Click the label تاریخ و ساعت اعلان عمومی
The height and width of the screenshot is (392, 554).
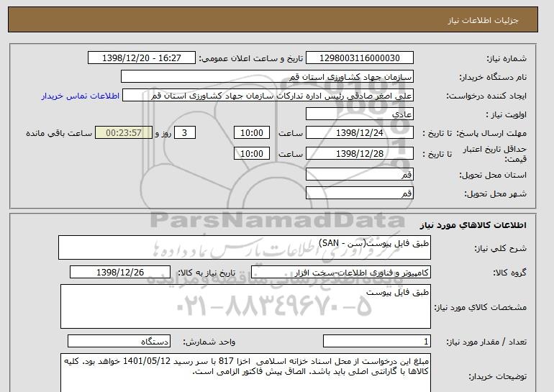click(x=251, y=59)
